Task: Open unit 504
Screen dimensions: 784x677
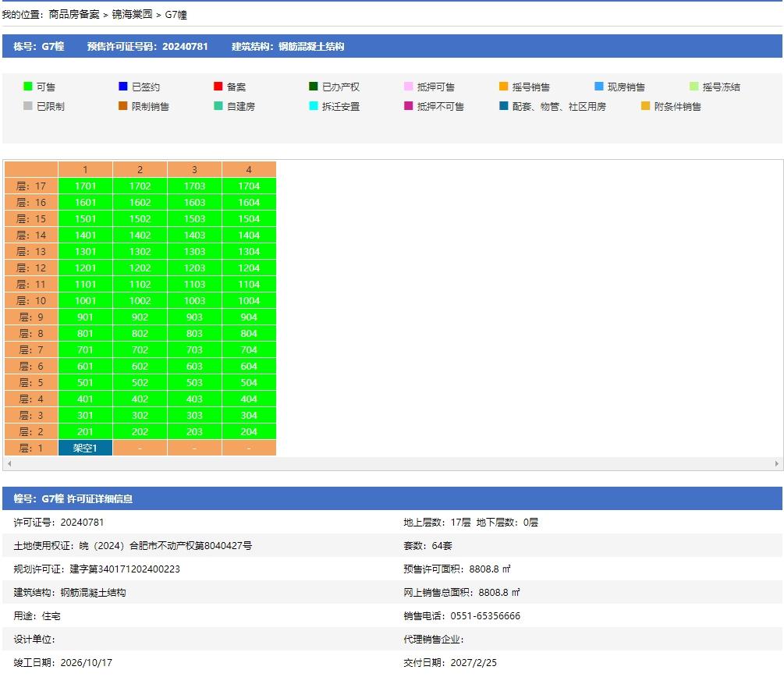Action: point(249,382)
